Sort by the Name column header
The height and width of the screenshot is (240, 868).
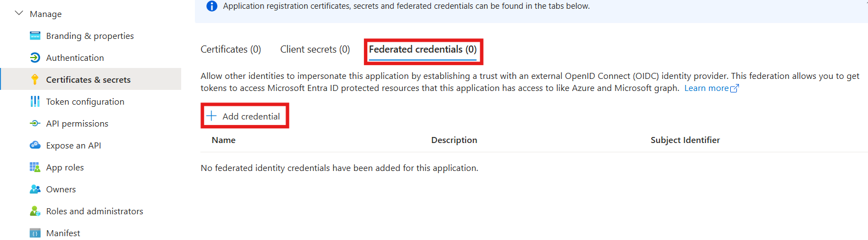(x=223, y=140)
